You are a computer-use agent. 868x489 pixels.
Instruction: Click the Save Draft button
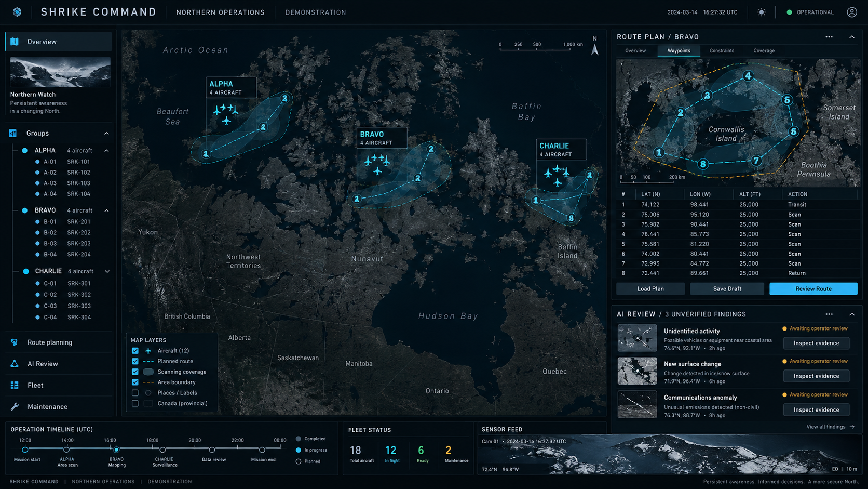[727, 289]
